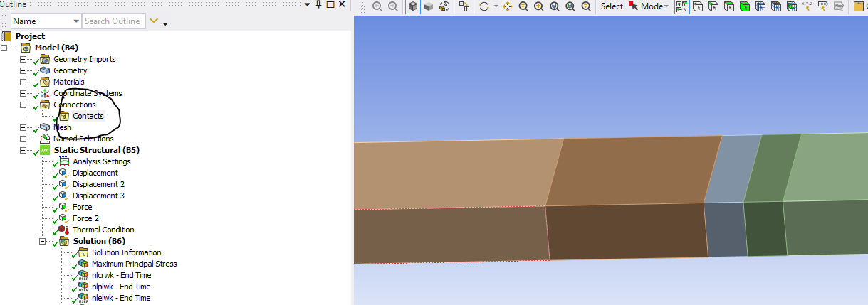Choose the Node selection filter

(x=760, y=6)
